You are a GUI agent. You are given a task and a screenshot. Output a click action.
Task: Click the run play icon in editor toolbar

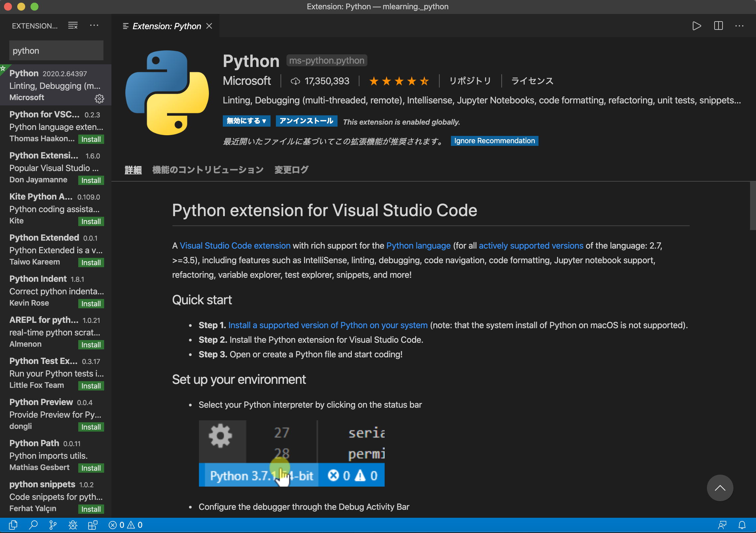click(x=697, y=26)
